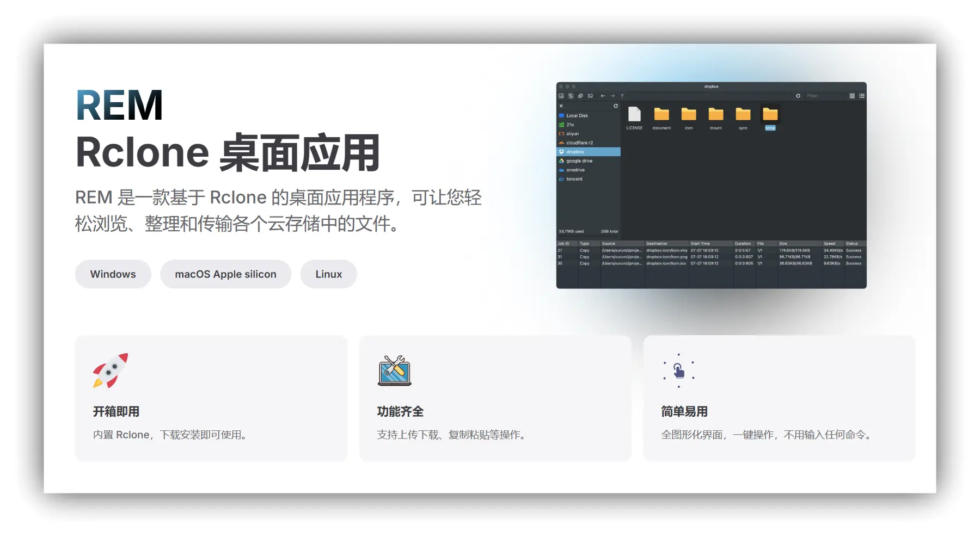The image size is (980, 537).
Task: Click the Rclone 桌面应用 heading
Action: (228, 153)
